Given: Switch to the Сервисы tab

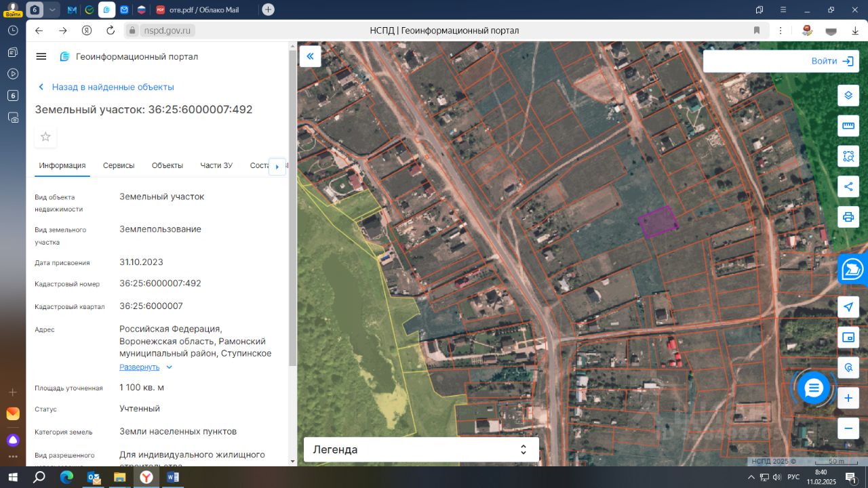Looking at the screenshot, I should coord(119,165).
